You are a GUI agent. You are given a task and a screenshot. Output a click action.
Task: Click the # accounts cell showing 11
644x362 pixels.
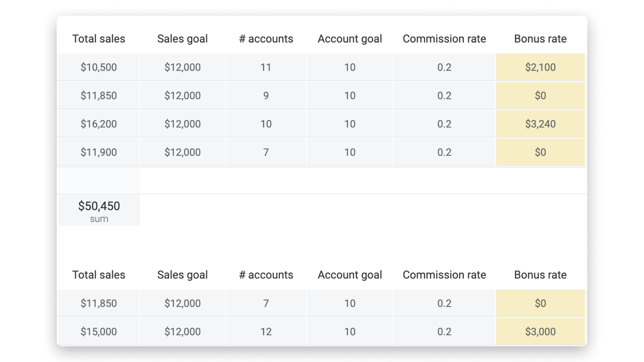pos(266,67)
